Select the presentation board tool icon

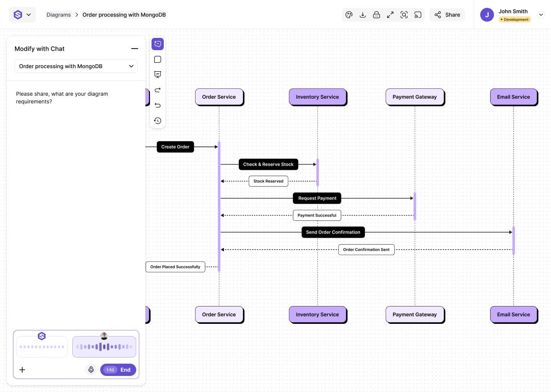[158, 75]
